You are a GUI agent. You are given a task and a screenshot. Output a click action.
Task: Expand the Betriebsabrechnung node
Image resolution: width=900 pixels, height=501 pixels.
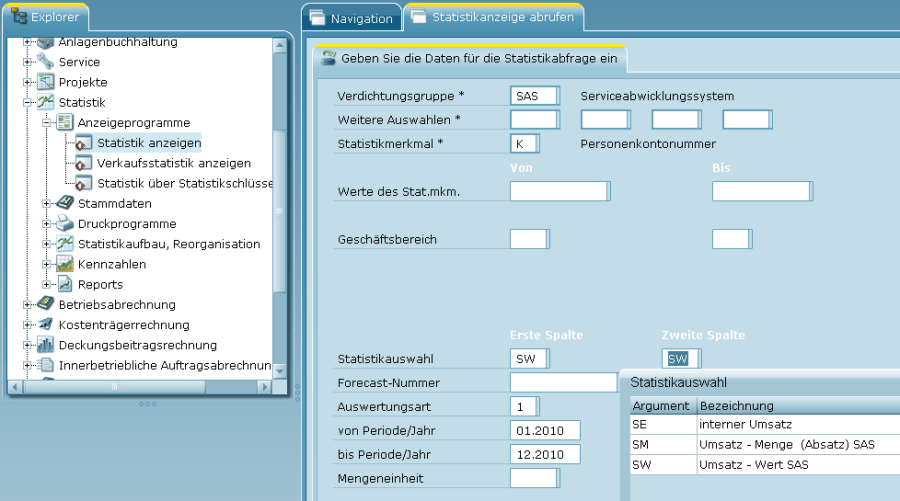27,305
